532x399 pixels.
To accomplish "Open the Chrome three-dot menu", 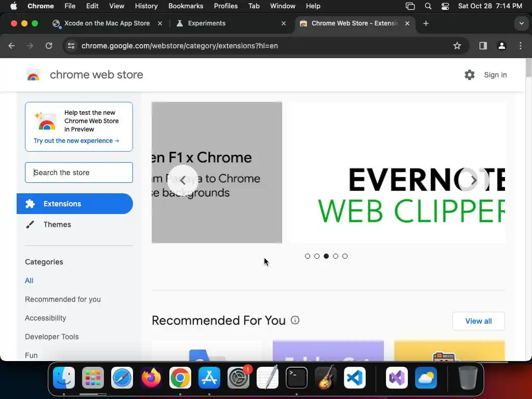I will point(521,46).
